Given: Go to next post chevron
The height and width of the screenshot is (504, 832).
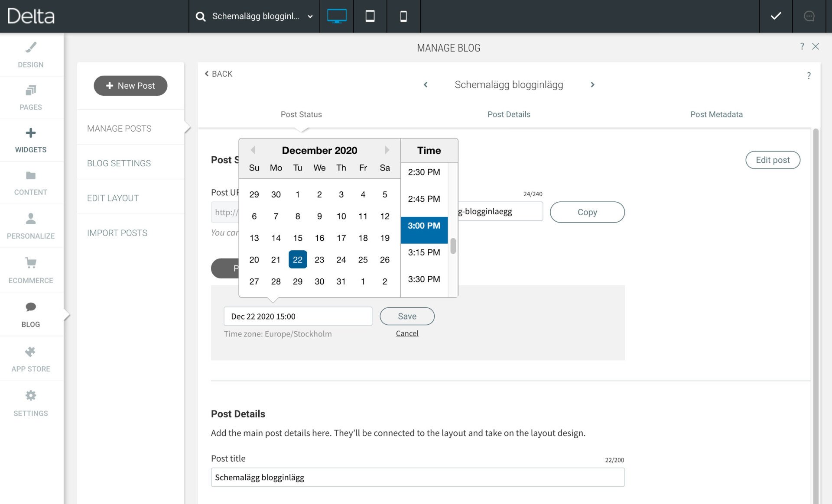Looking at the screenshot, I should 592,85.
